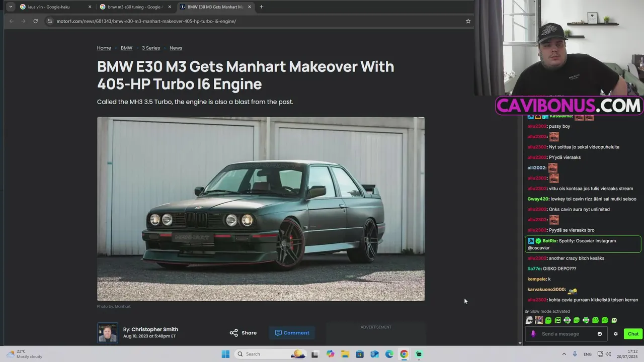Click the motor1.com URL address bar
Screen dimensions: 644x362
point(257,21)
